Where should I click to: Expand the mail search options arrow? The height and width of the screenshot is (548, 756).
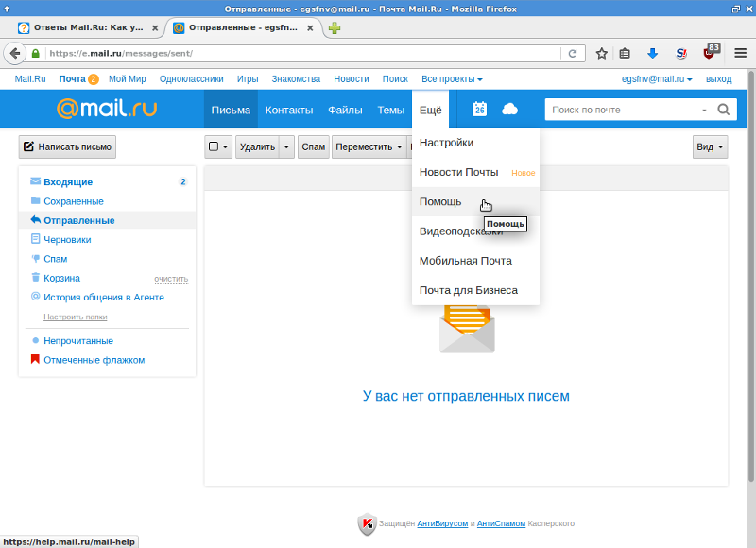pyautogui.click(x=704, y=110)
